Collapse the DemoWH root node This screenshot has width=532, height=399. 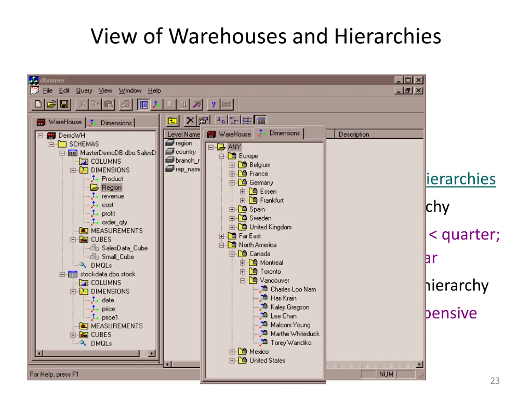[x=40, y=136]
